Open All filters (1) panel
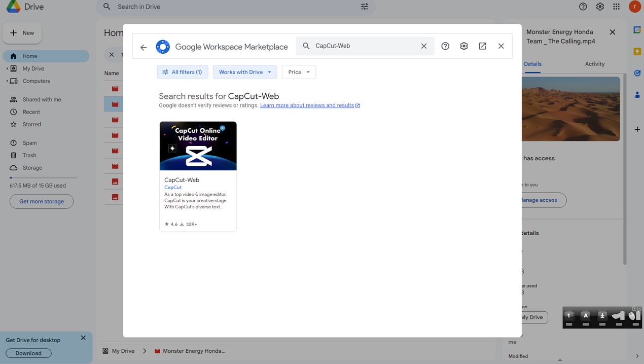The width and height of the screenshot is (644, 364). pyautogui.click(x=183, y=72)
